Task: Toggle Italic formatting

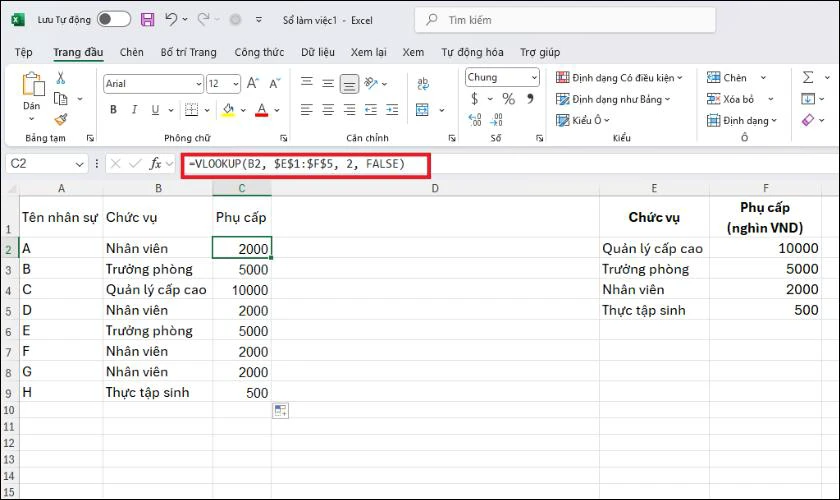Action: point(134,110)
